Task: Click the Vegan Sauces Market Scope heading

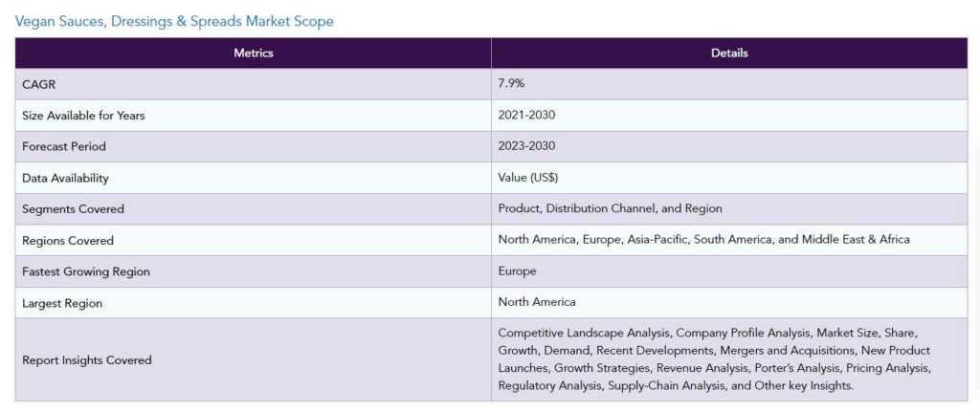Action: pos(174,21)
